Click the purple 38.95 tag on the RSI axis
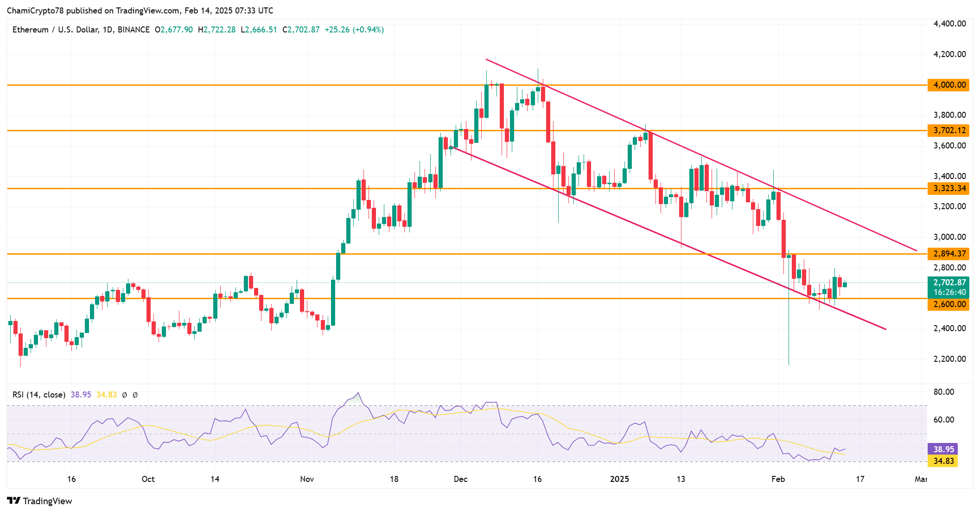This screenshot has height=513, width=980. 943,449
